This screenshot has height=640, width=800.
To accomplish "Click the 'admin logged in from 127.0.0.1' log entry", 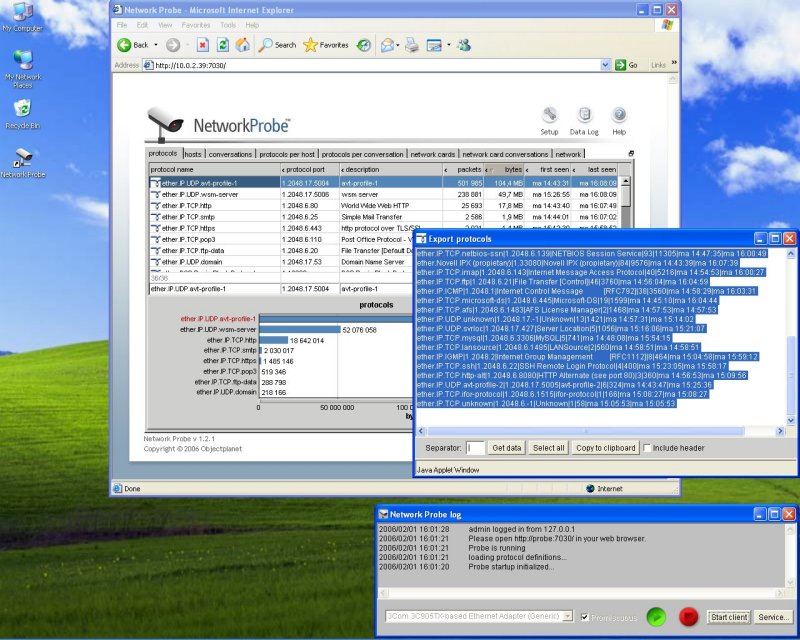I will pyautogui.click(x=521, y=529).
